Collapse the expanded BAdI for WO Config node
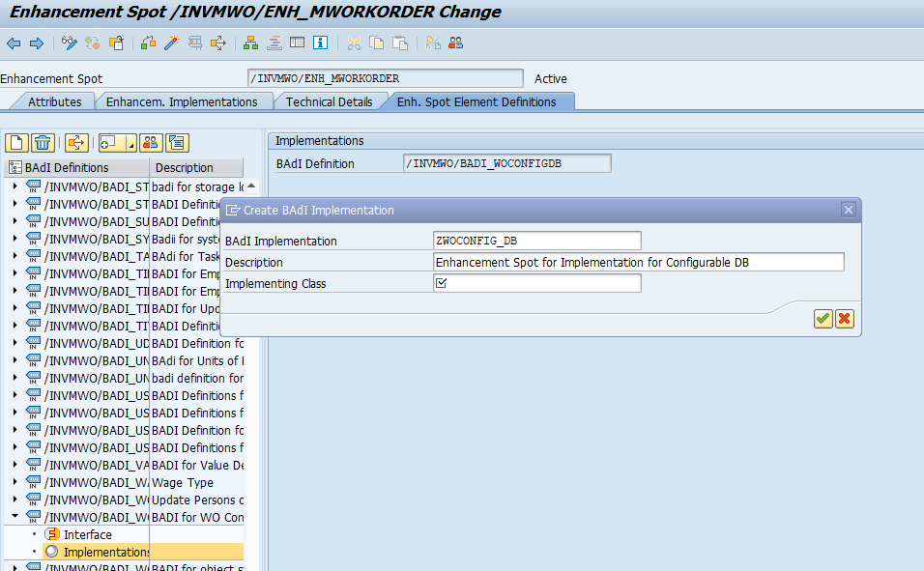This screenshot has width=924, height=571. [x=14, y=517]
